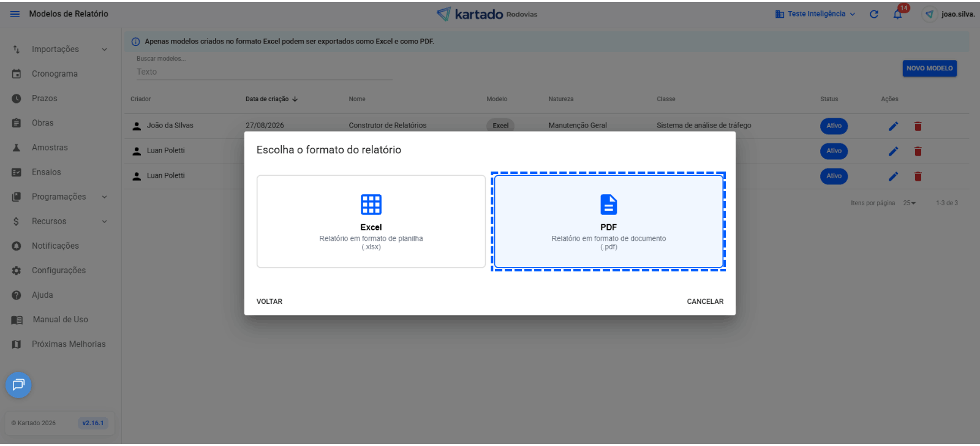Click the CANCELAR button in dialog
The width and height of the screenshot is (980, 446).
(705, 301)
